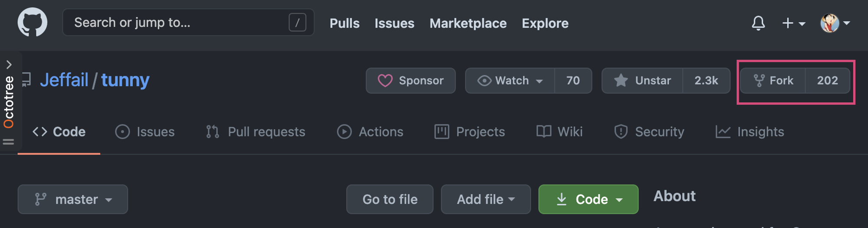Go to Marketplace in top navigation
Image resolution: width=868 pixels, height=228 pixels.
pos(468,23)
